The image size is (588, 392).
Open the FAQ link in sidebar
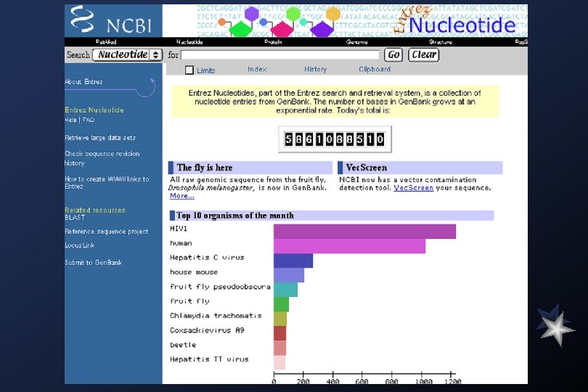pyautogui.click(x=89, y=120)
